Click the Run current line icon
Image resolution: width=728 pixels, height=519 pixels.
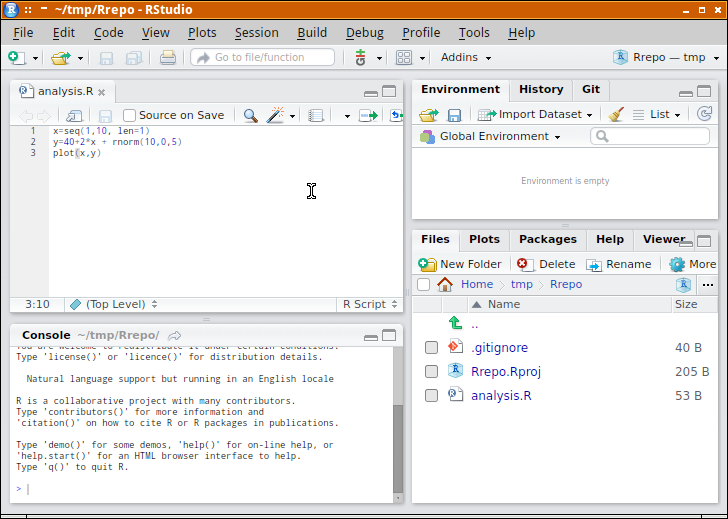tap(368, 116)
